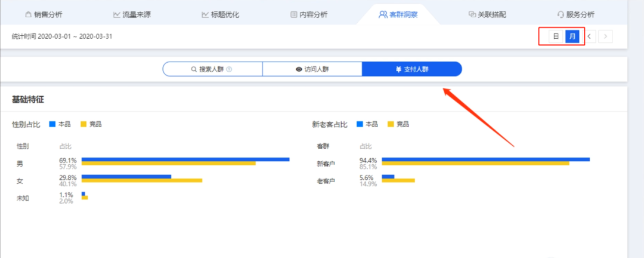
Task: Select the 月 monthly granularity toggle
Action: click(x=572, y=36)
